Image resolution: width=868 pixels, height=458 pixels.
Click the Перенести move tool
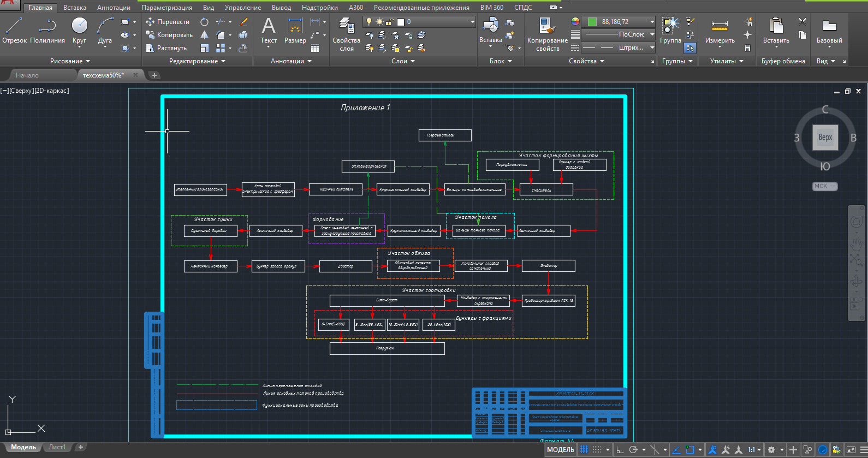(x=168, y=22)
